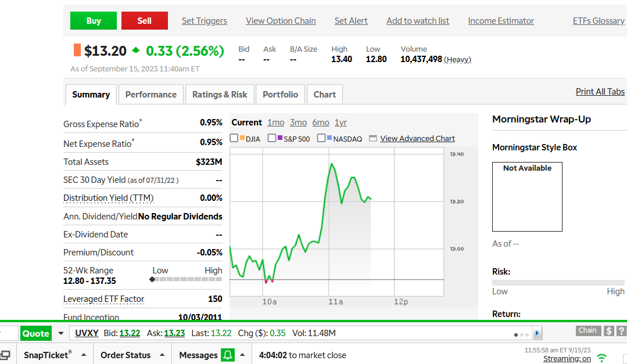Screen dimensions: 627x364
Task: Click the 52-Wk Range indicator bar
Action: point(187,279)
